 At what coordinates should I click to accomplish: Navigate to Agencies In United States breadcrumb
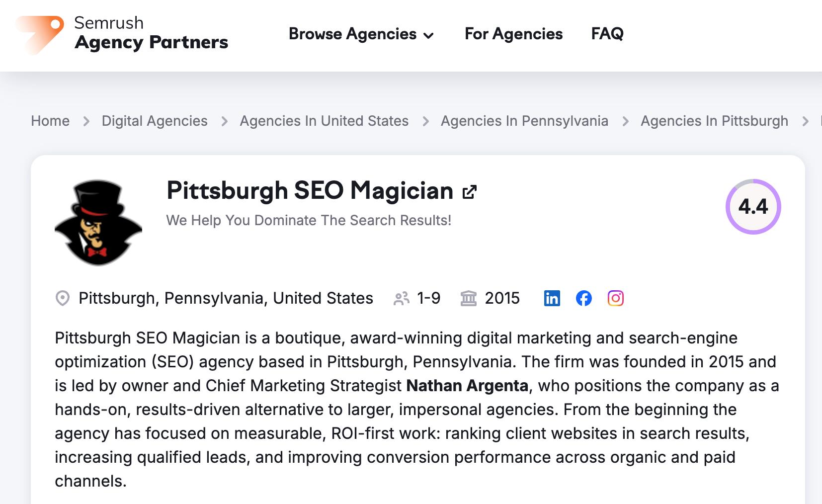click(324, 121)
